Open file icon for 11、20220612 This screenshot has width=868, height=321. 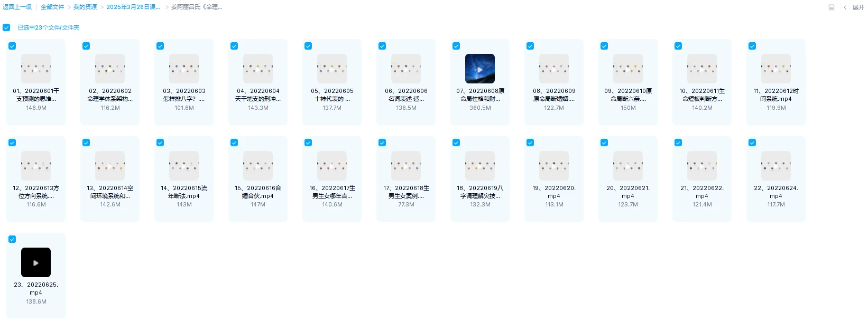[776, 69]
